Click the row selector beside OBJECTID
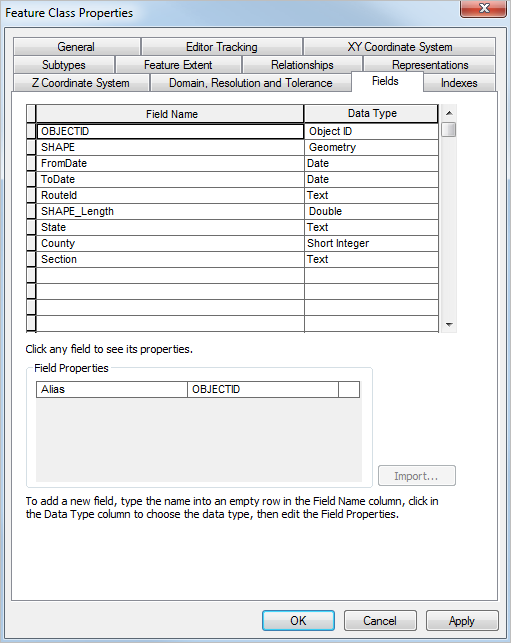Image resolution: width=511 pixels, height=643 pixels. tap(31, 131)
